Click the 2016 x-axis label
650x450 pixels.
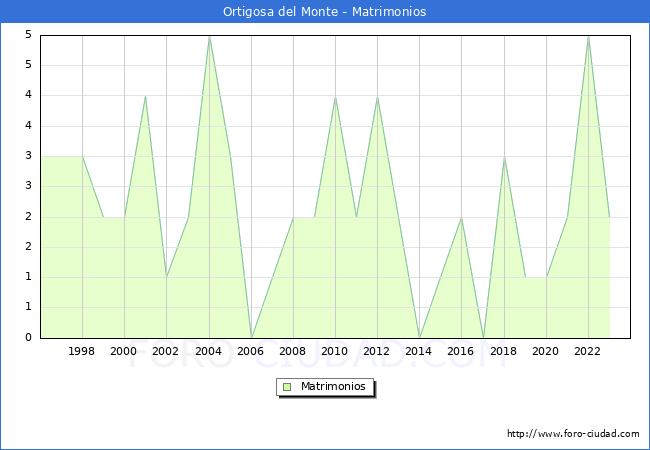[461, 351]
